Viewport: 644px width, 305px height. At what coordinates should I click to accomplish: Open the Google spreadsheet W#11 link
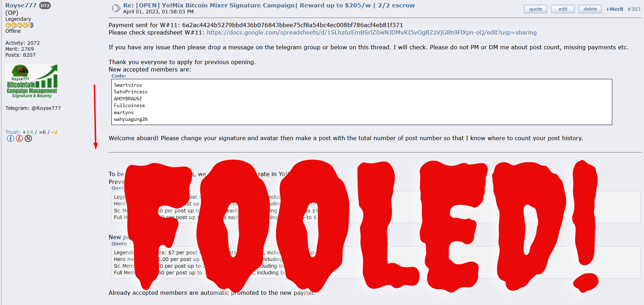coord(372,32)
